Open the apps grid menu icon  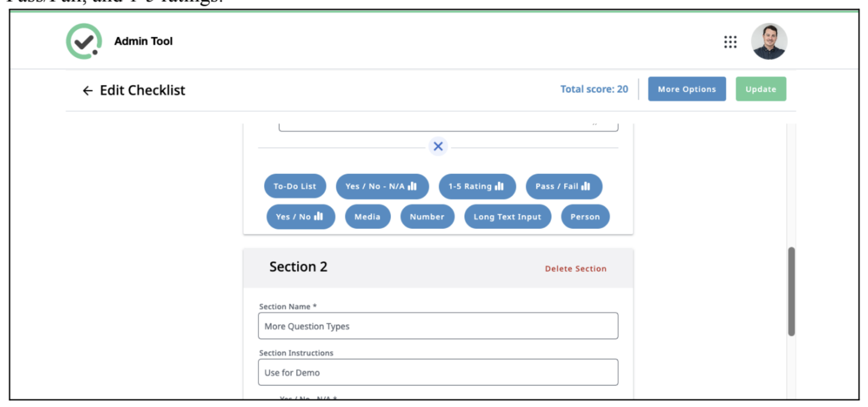730,42
